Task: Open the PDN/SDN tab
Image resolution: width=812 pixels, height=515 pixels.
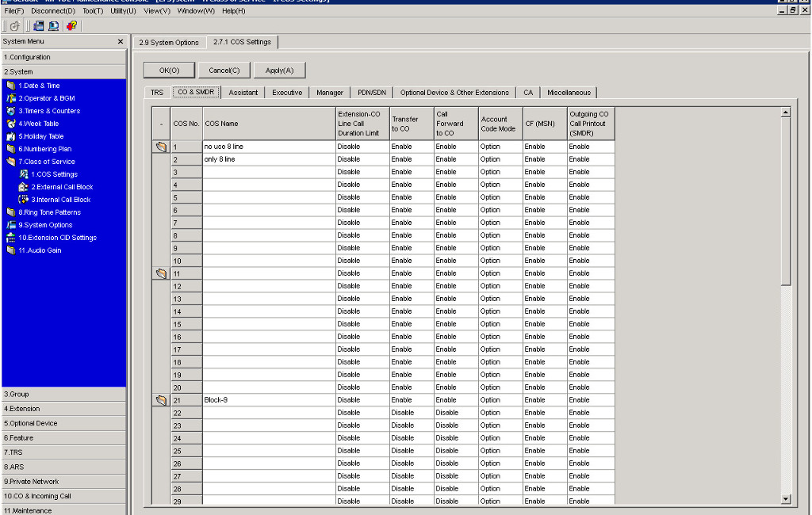Action: tap(372, 93)
